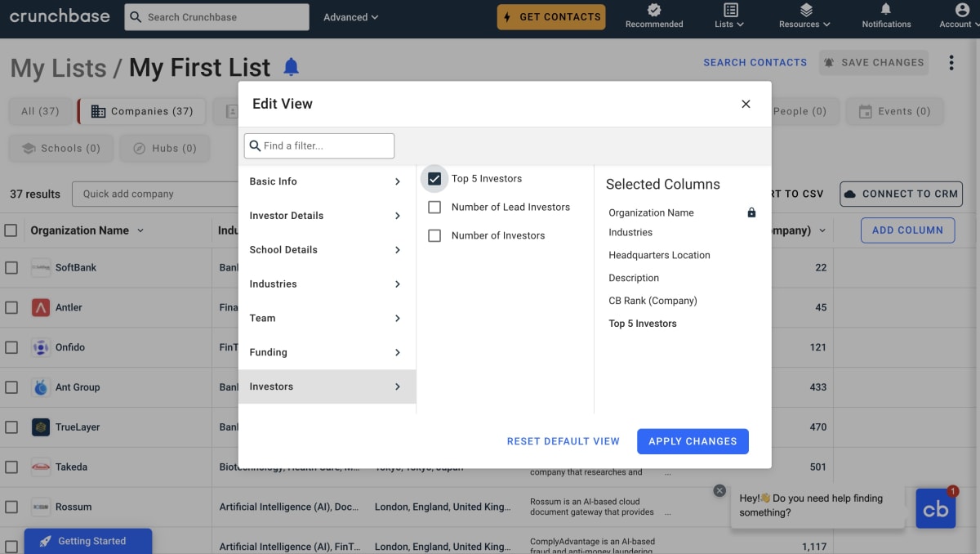Click the SEARCH CONTACTS link
Screen dimensions: 980x554
click(755, 62)
